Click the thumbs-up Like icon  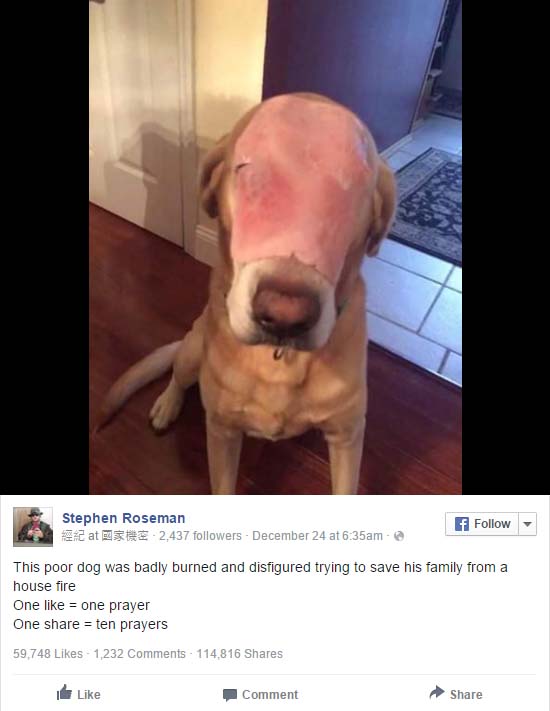[64, 693]
